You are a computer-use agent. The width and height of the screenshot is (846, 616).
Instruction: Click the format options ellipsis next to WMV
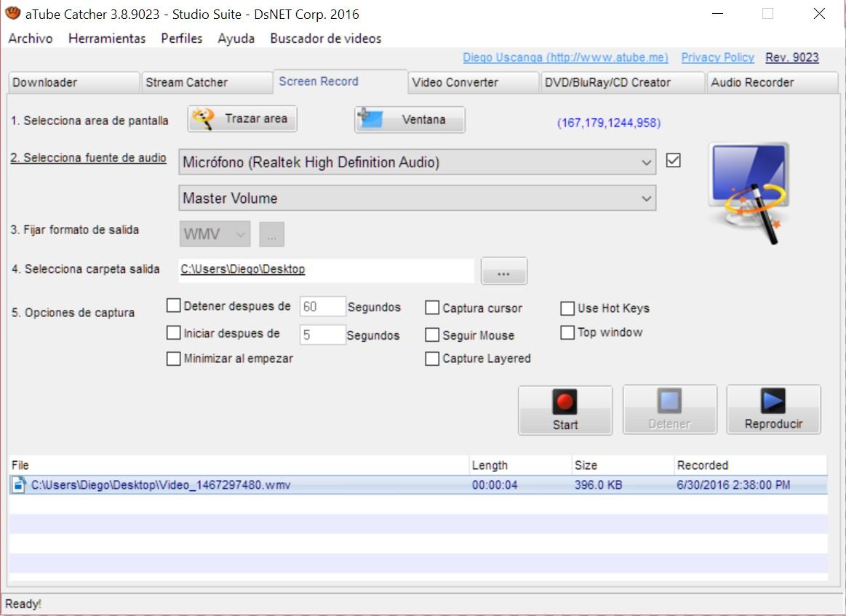click(271, 233)
